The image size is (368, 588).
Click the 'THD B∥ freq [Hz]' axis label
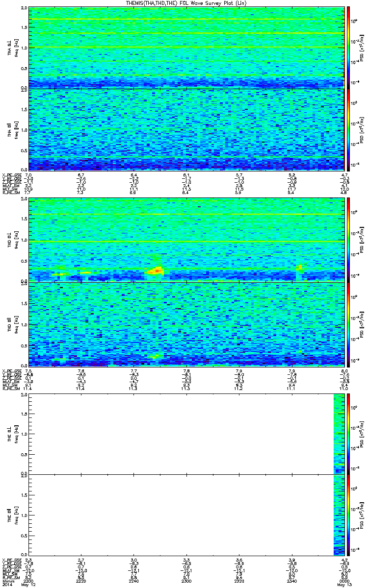click(12, 324)
